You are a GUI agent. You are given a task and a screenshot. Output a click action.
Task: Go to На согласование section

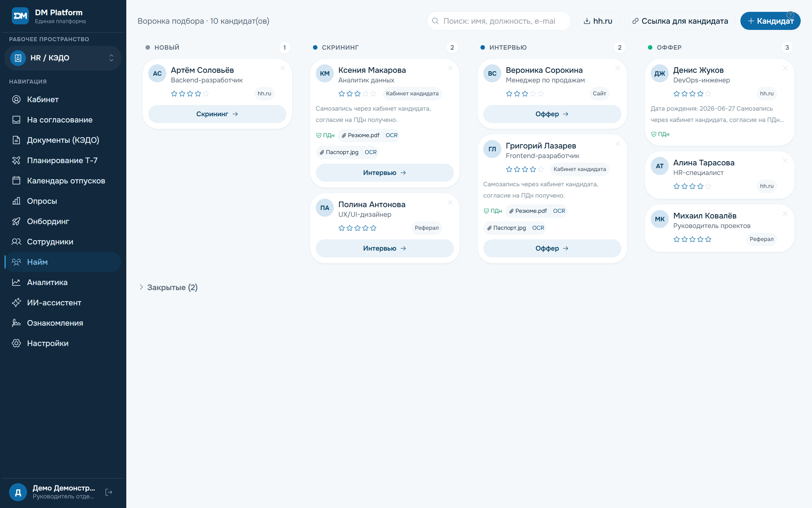[63, 120]
